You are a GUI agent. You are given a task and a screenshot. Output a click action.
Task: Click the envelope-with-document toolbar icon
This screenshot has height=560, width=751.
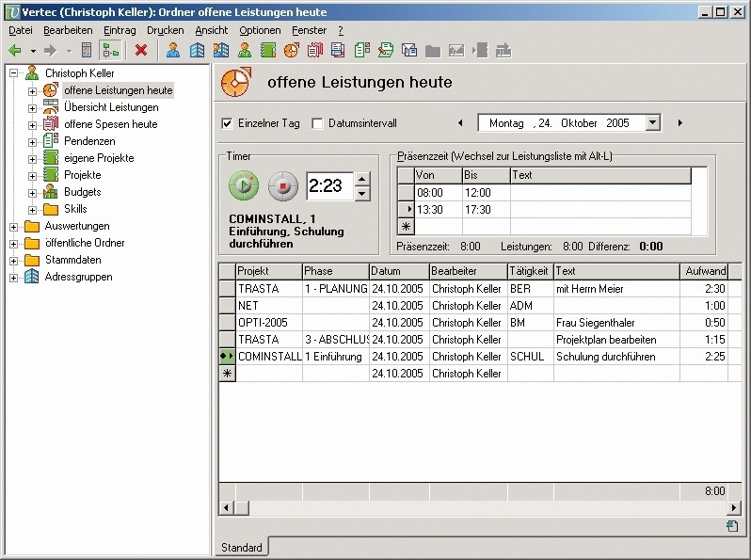409,50
